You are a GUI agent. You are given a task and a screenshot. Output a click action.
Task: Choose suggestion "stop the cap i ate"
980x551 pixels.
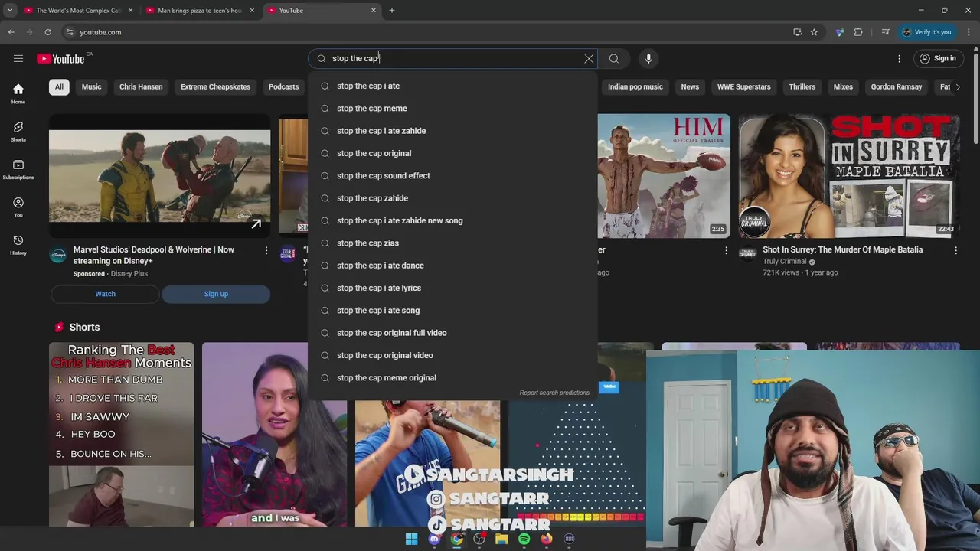452,86
